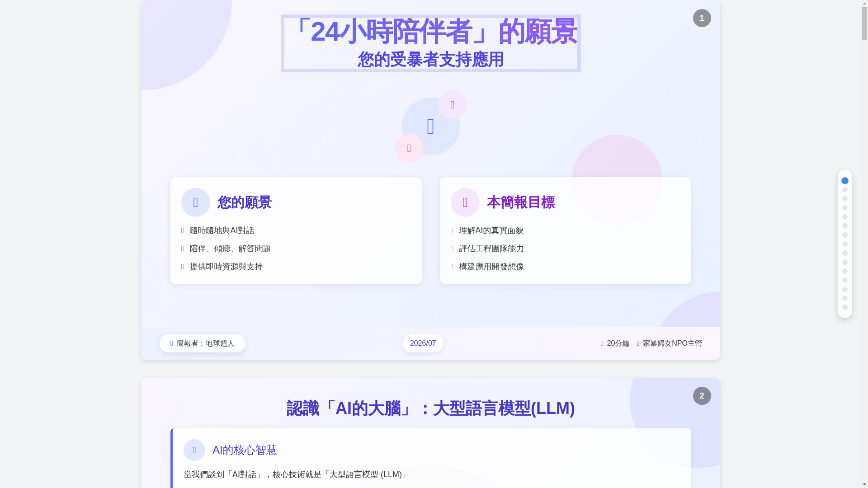Click the audience icon before 家暴婦女NPO主管
Screen dimensions: 868x488
pyautogui.click(x=638, y=343)
